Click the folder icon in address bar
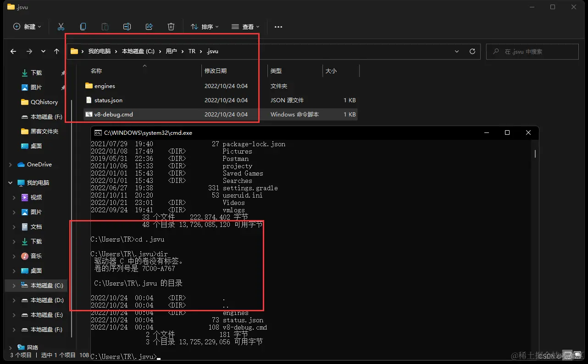 [74, 51]
